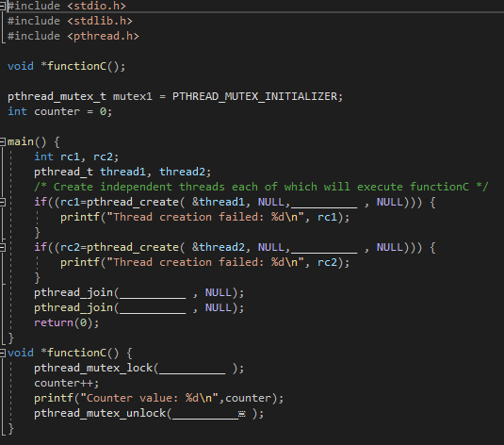Collapse the functionC definition fold marker
Screen dimensions: 504x445
pos(2,353)
